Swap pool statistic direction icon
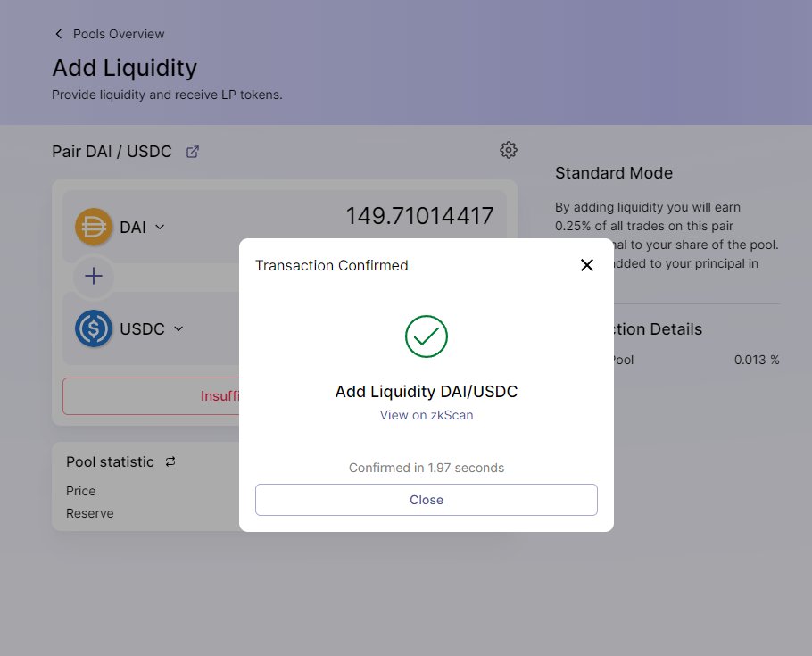 point(170,461)
